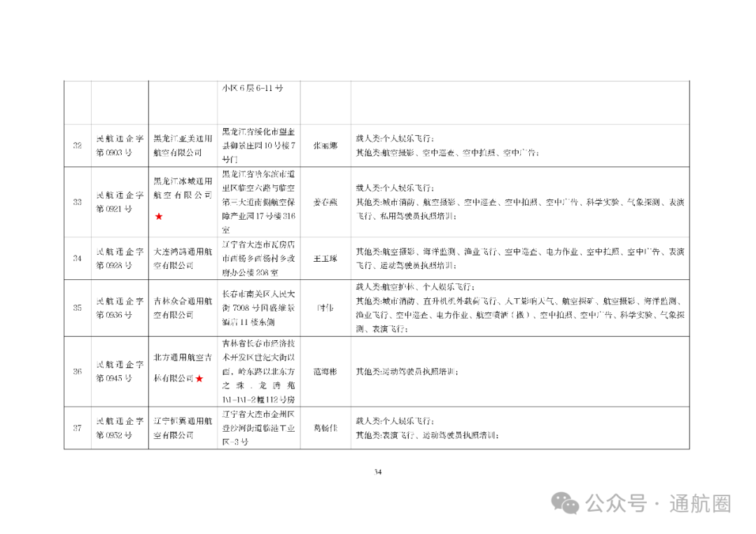Screen dimensions: 756x534
Task: Select row number 32 cell
Action: [77, 146]
